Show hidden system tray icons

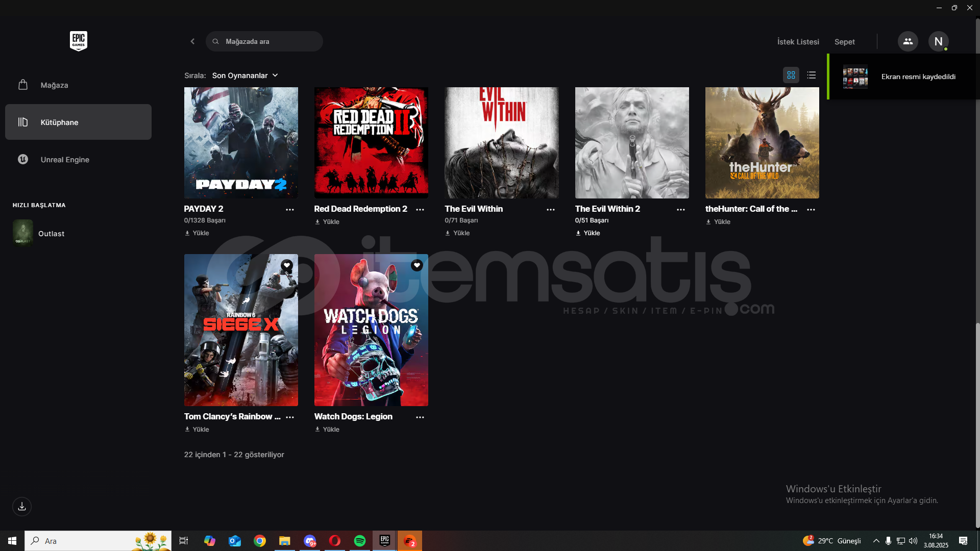pyautogui.click(x=876, y=541)
